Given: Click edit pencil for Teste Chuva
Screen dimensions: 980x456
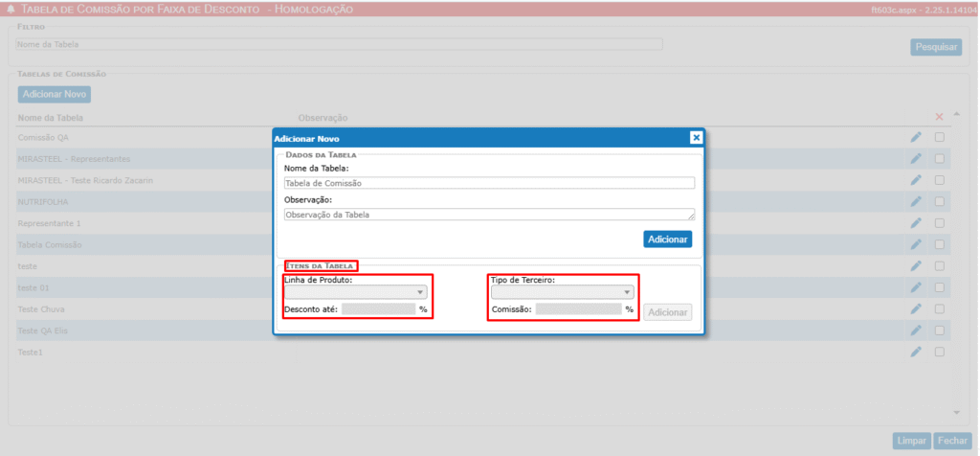Looking at the screenshot, I should [x=915, y=309].
